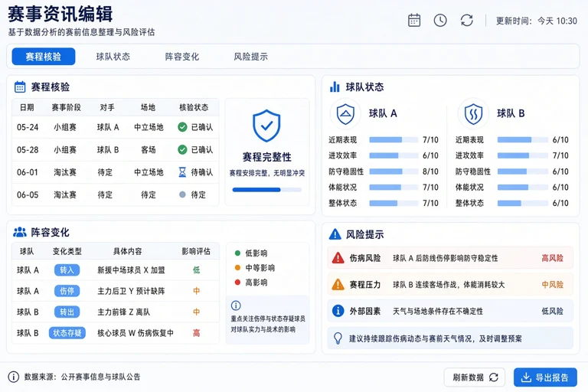The height and width of the screenshot is (392, 588).
Task: Click the lightbulb suggestion icon
Action: (x=338, y=338)
